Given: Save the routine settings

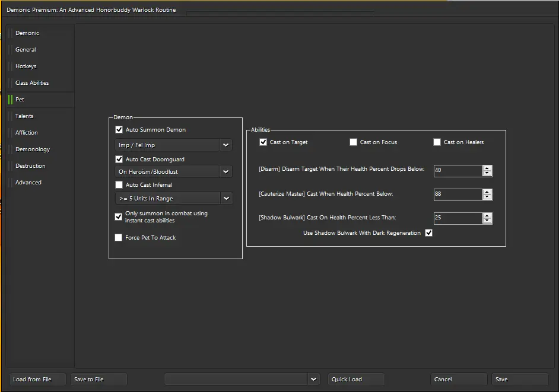Looking at the screenshot, I should (520, 379).
